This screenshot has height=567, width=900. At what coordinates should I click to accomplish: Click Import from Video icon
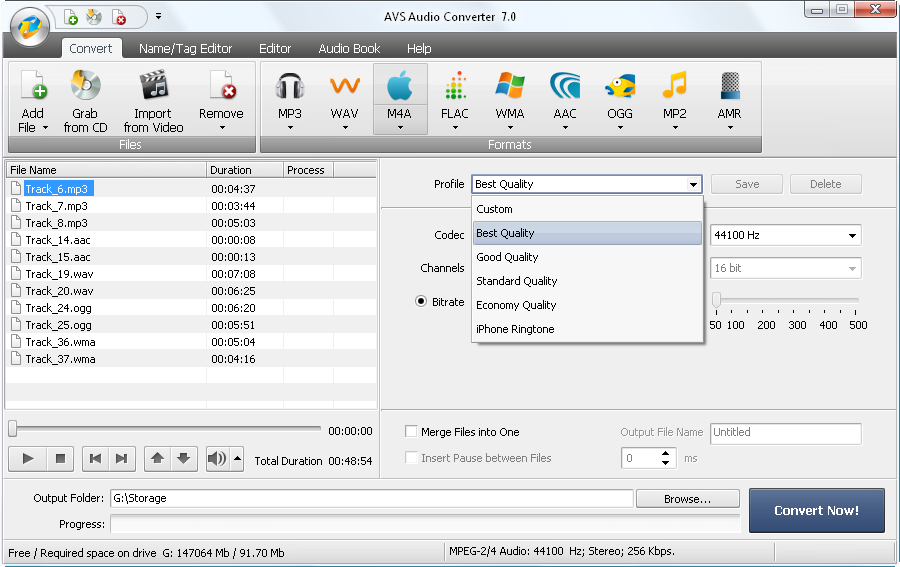coord(154,85)
